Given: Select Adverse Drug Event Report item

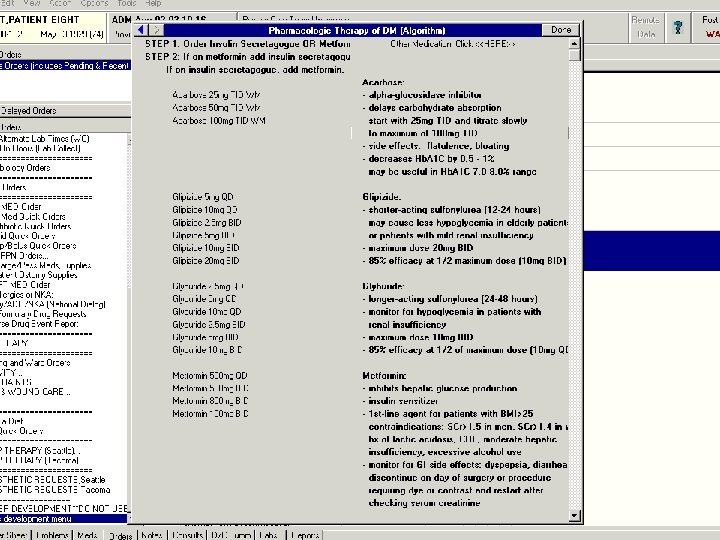Looking at the screenshot, I should point(39,324).
